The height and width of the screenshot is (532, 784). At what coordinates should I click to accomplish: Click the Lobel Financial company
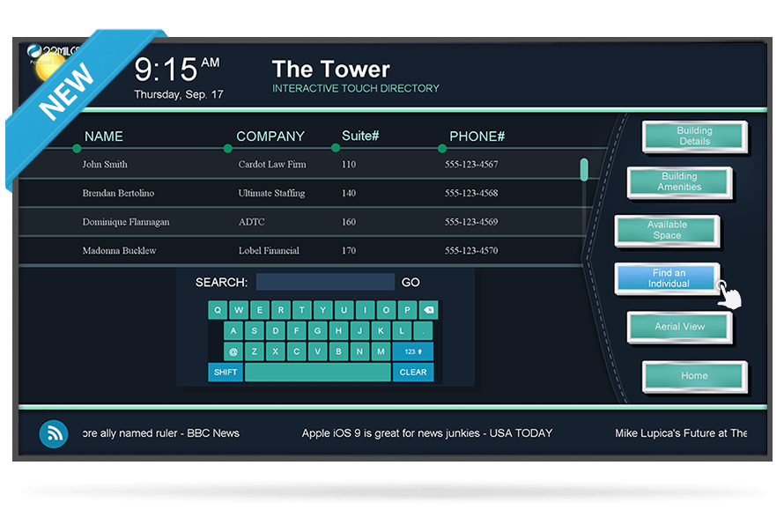[x=269, y=250]
